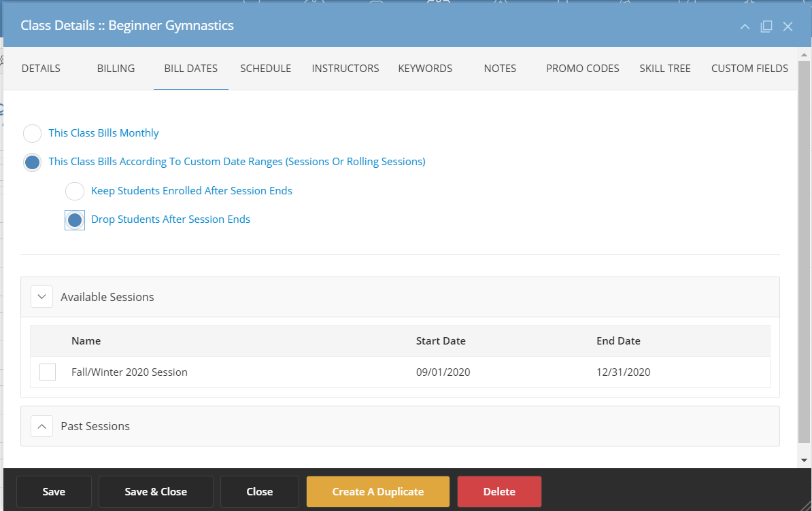The image size is (812, 511).
Task: Click the This Class Bills Monthly label
Action: 103,133
